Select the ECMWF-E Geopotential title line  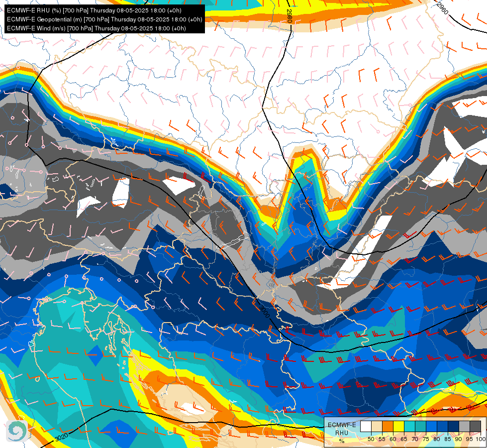coord(104,19)
